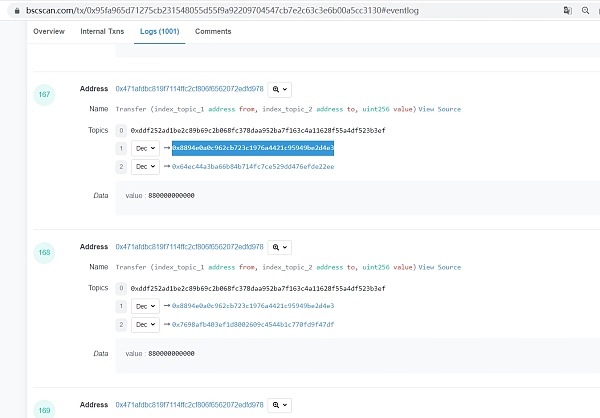Open the Comments tab

tap(213, 32)
